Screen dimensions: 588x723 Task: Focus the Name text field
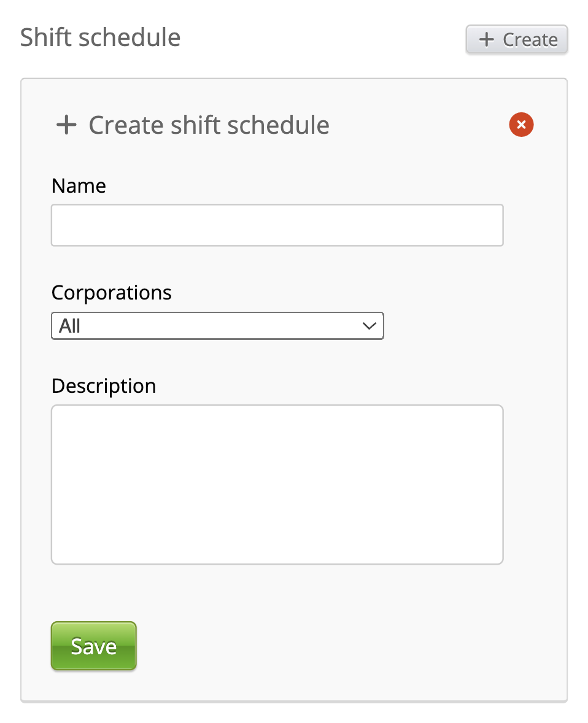[277, 225]
